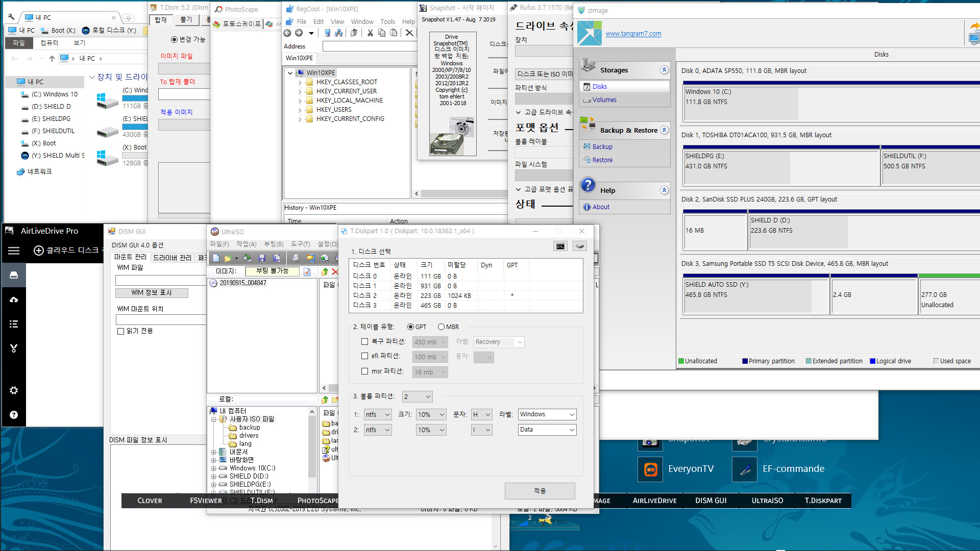Viewport: 980px width, 551px height.
Task: Switch to the 컴퓨터 tab in file explorer
Action: pyautogui.click(x=50, y=43)
